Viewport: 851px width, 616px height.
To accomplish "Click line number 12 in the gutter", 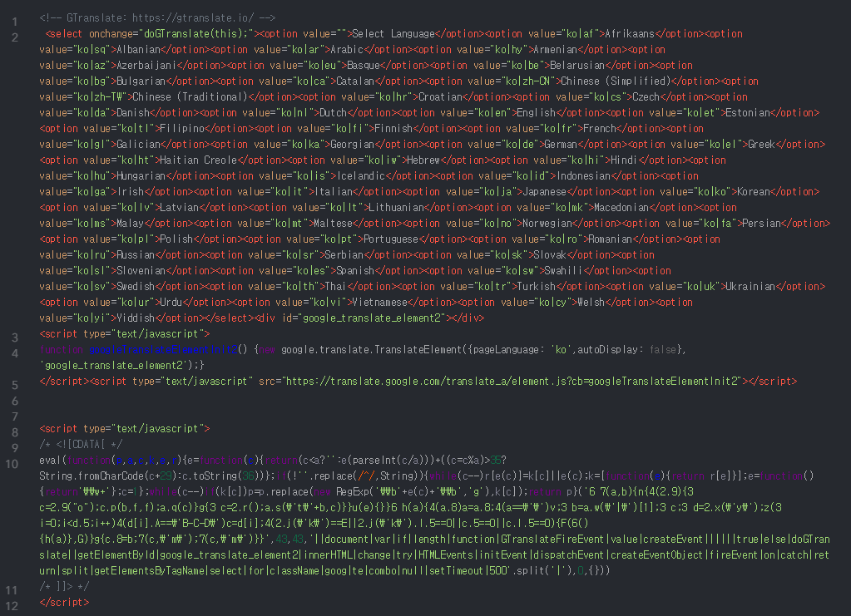I will [12, 606].
